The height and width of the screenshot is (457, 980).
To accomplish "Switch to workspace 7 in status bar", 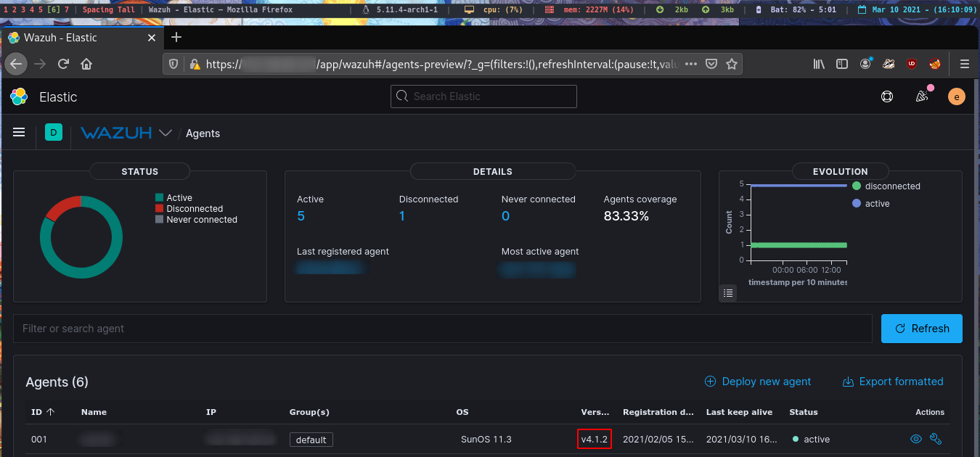I will pos(67,10).
